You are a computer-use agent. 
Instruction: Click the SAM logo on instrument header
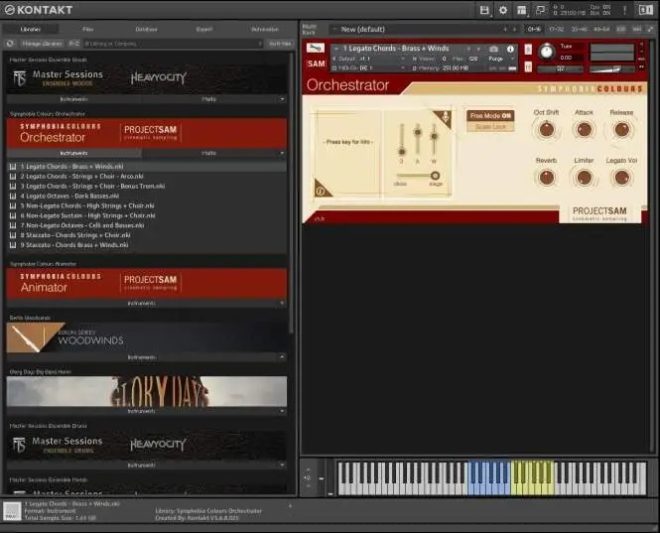(x=316, y=64)
